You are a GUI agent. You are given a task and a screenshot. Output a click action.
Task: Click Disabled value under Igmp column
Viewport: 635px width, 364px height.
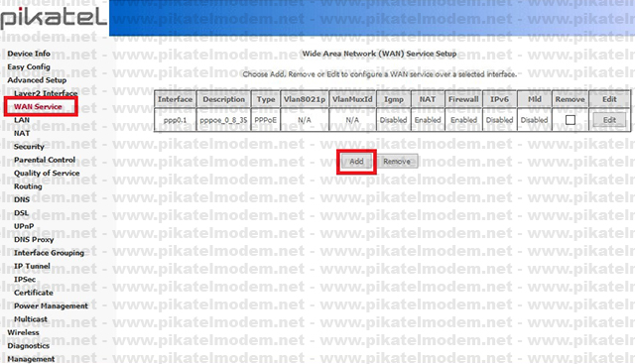click(x=393, y=120)
